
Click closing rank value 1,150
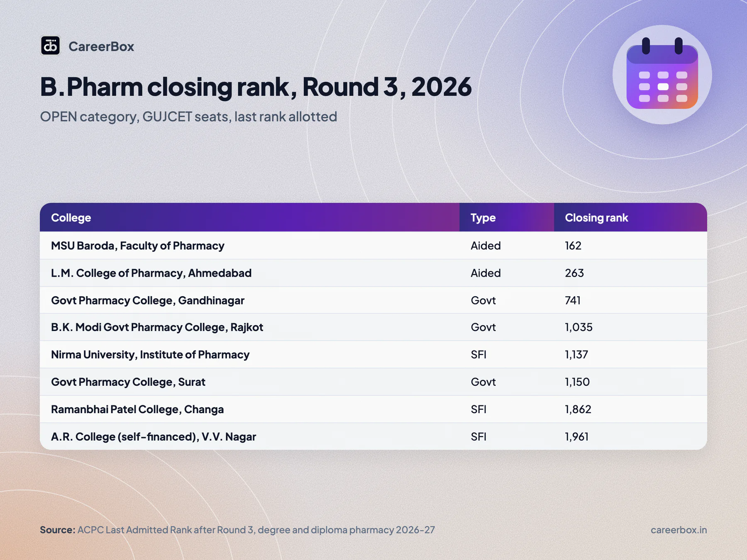[577, 382]
